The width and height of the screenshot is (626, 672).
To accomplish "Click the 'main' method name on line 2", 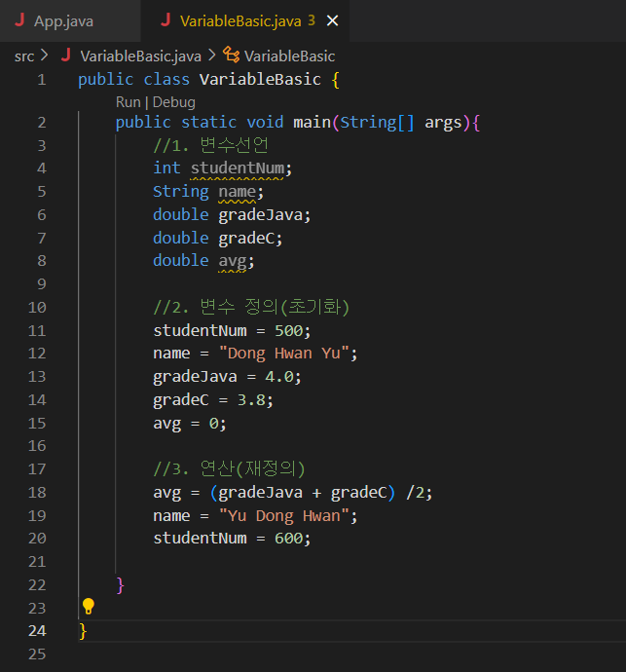I will point(312,123).
